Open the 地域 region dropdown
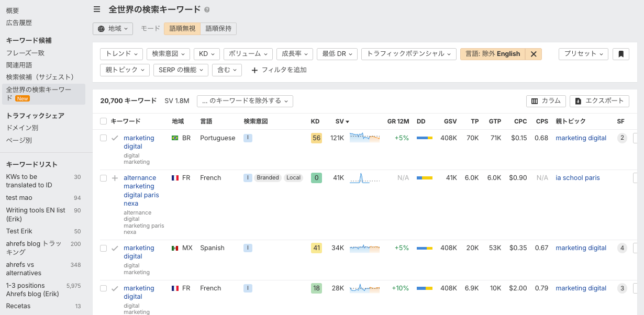Viewport: 644px width, 315px height. [113, 29]
